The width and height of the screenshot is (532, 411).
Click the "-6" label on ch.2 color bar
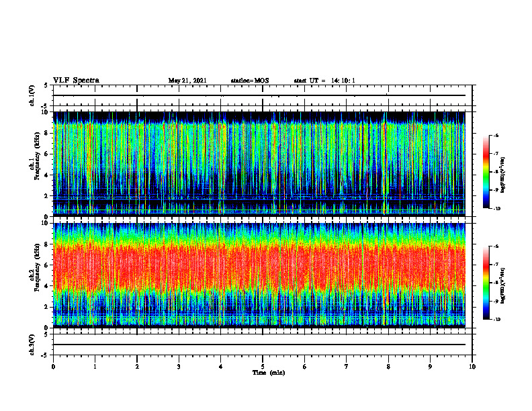(x=496, y=246)
